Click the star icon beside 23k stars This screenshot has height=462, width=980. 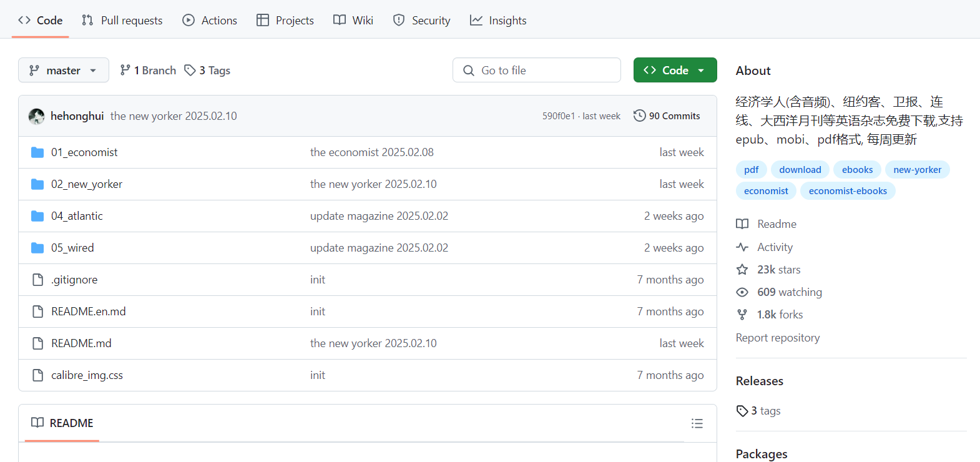[742, 270]
